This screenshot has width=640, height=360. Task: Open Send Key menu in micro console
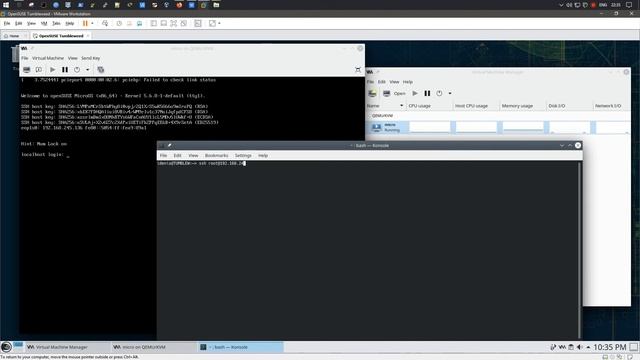(x=90, y=58)
